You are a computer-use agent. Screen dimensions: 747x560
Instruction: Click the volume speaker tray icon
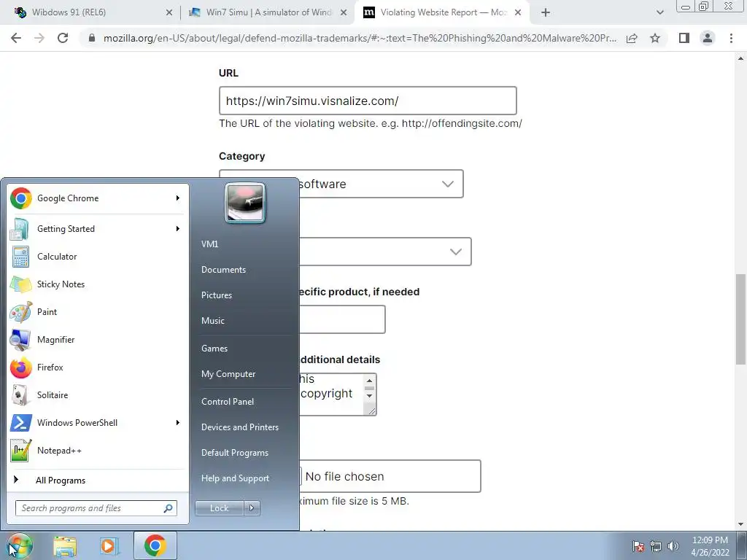tap(673, 546)
